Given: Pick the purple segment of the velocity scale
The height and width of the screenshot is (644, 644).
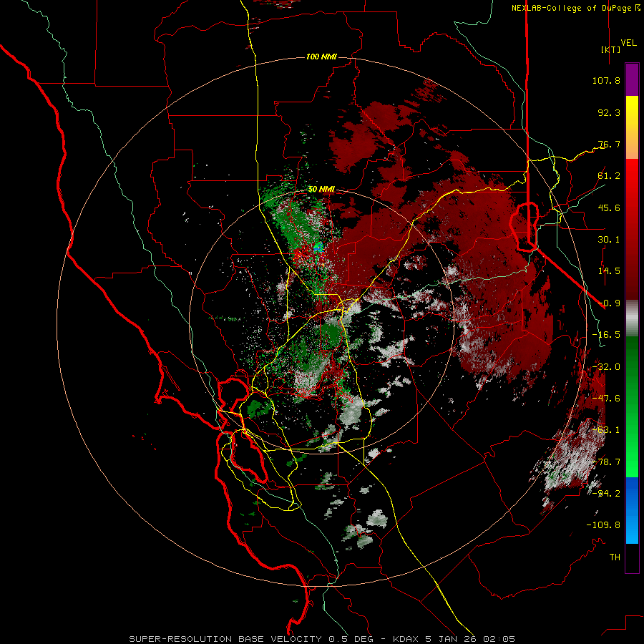Looking at the screenshot, I should (x=632, y=79).
